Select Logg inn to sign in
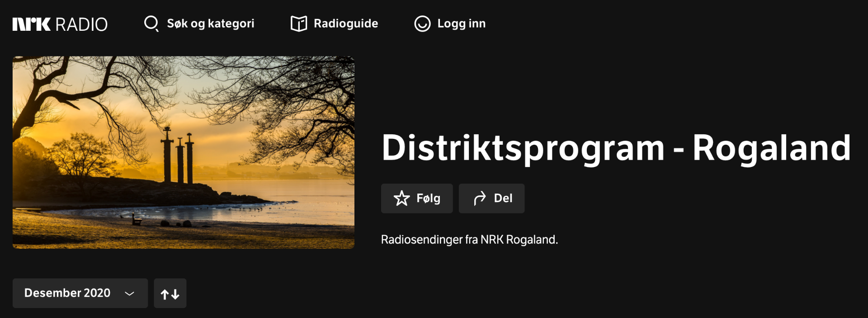Viewport: 868px width, 318px height. coord(461,24)
